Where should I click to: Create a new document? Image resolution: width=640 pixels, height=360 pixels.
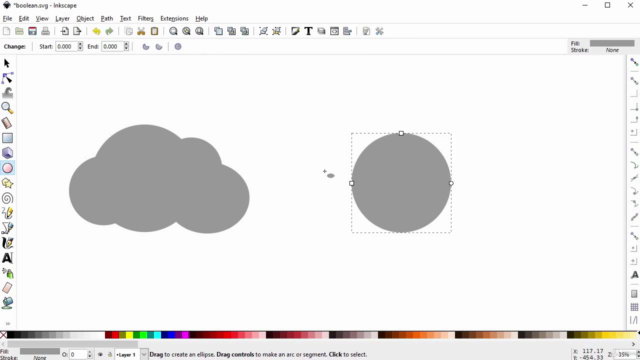click(7, 31)
